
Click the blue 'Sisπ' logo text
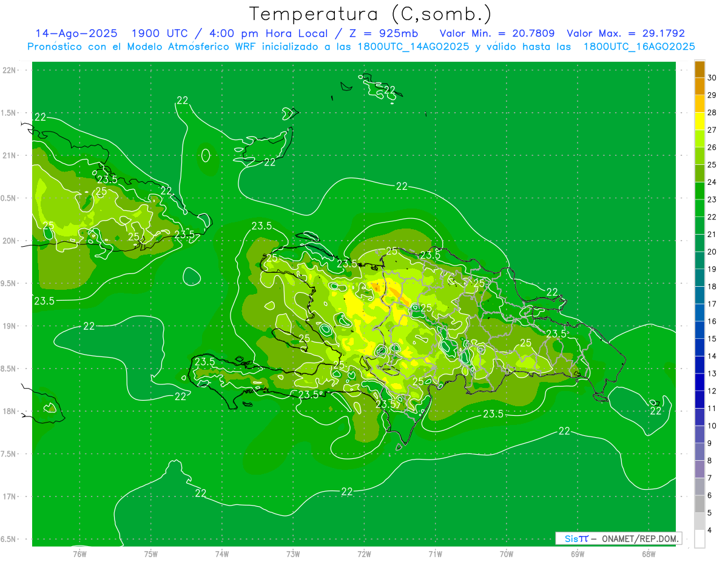point(576,538)
